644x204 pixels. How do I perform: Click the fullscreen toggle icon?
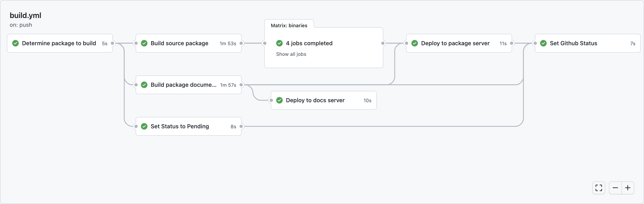point(599,188)
